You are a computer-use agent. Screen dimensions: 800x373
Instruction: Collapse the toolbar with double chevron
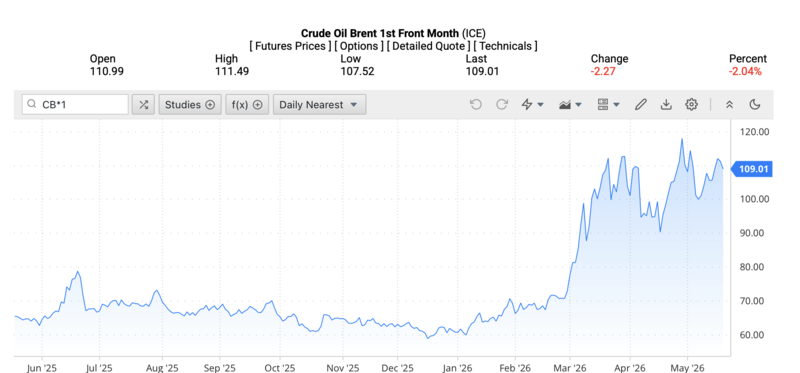[730, 105]
